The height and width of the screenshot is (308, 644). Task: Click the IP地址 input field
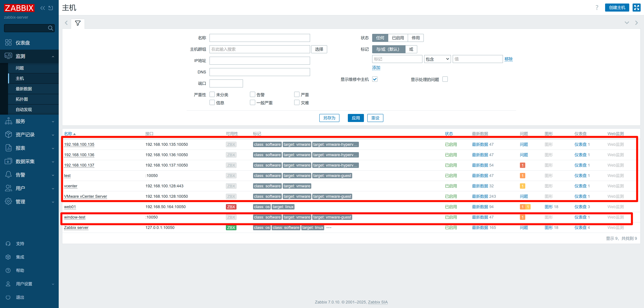pos(260,60)
